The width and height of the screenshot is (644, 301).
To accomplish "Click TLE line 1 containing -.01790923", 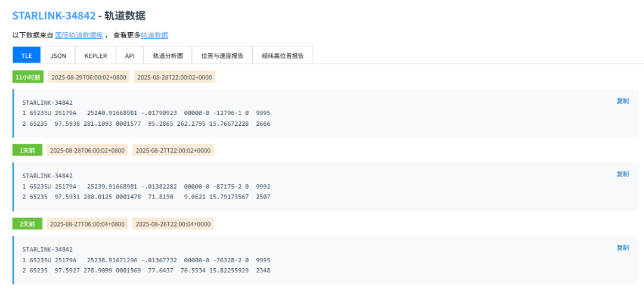I will (x=146, y=113).
